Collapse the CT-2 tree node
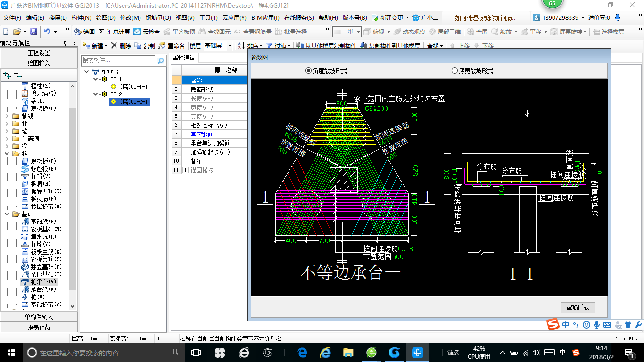This screenshot has height=362, width=644. 96,94
